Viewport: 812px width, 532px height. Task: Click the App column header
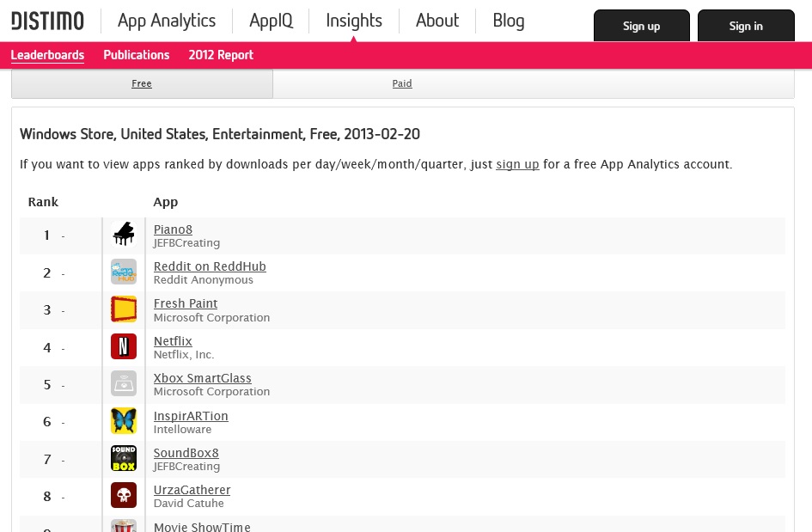pyautogui.click(x=166, y=203)
